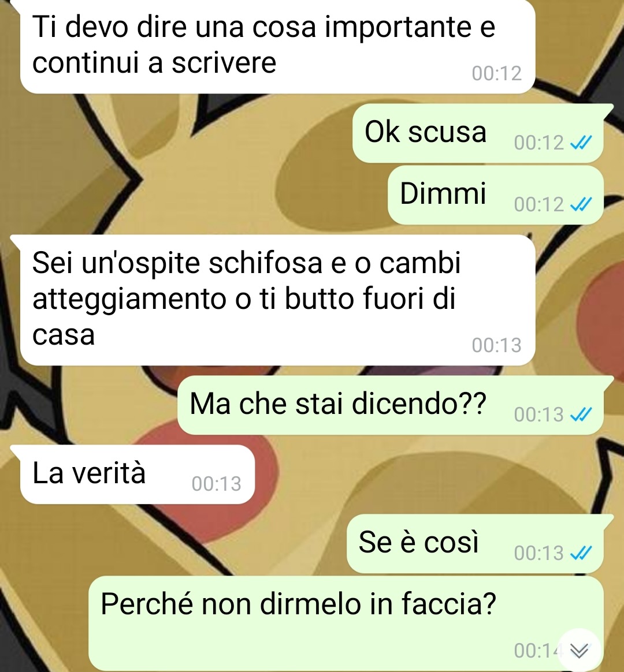Select the 'Ti devo dire una cosa importante' message
This screenshot has height=672, width=624.
pos(277,46)
